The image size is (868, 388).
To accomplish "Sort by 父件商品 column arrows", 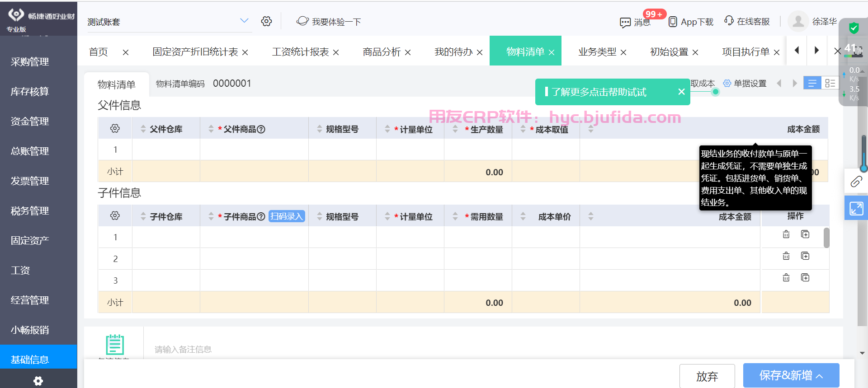I will 211,129.
